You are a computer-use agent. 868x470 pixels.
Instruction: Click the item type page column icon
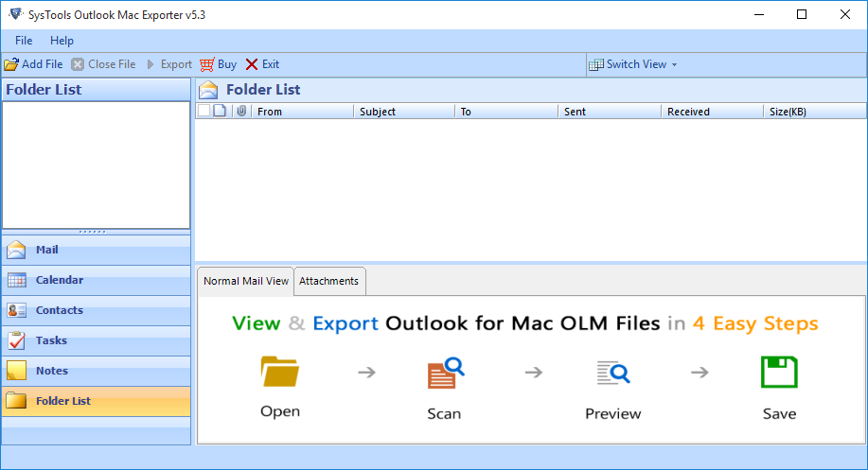pos(220,112)
